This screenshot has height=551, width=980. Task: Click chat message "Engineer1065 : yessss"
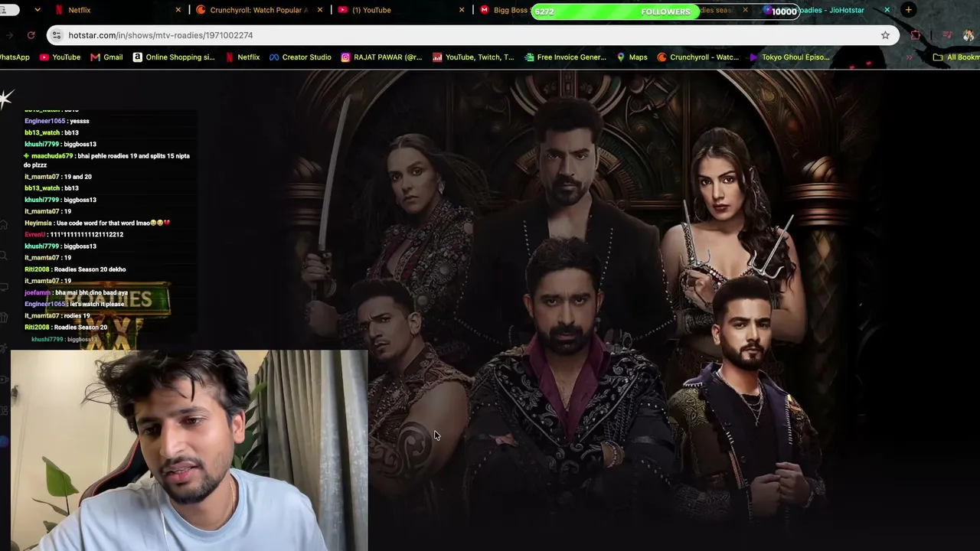57,121
